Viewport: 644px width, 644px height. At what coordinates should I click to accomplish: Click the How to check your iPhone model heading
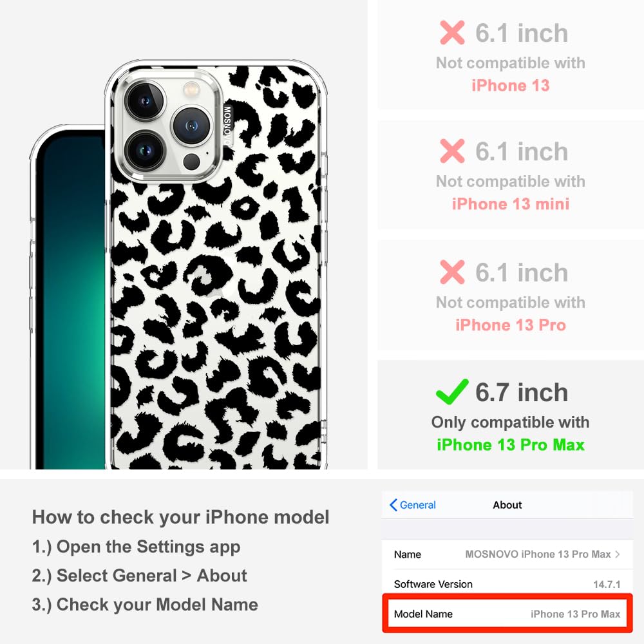(x=181, y=517)
